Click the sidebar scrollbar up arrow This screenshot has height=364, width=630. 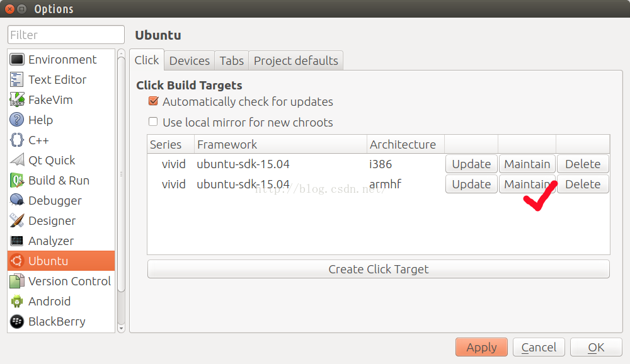pyautogui.click(x=121, y=54)
